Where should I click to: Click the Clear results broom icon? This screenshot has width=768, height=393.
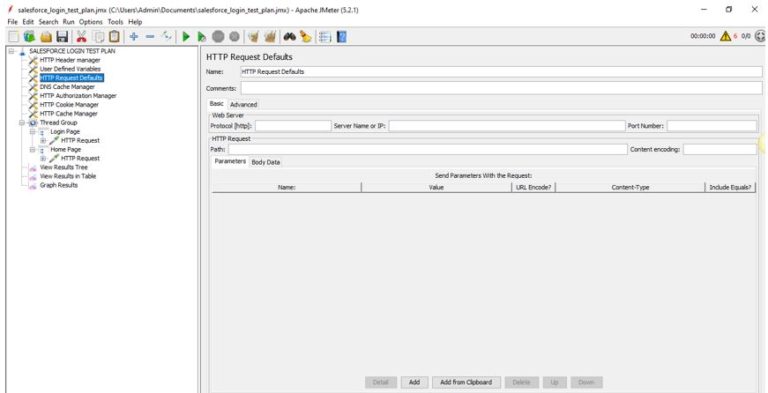click(x=253, y=36)
